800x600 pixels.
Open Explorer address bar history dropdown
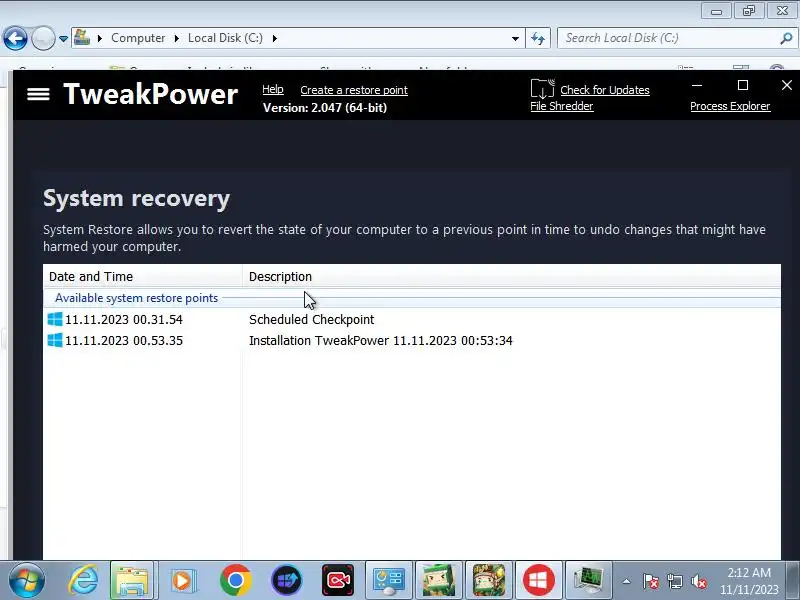pos(515,39)
